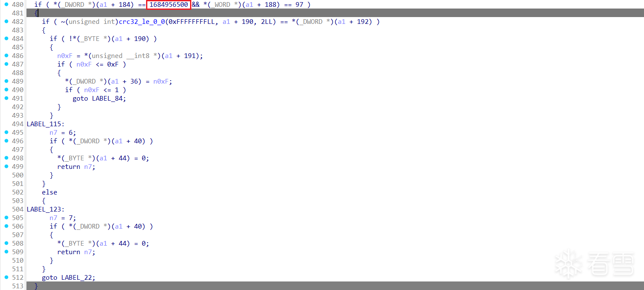Click line number 513
Viewport: 644px width, 290px height.
[18, 286]
